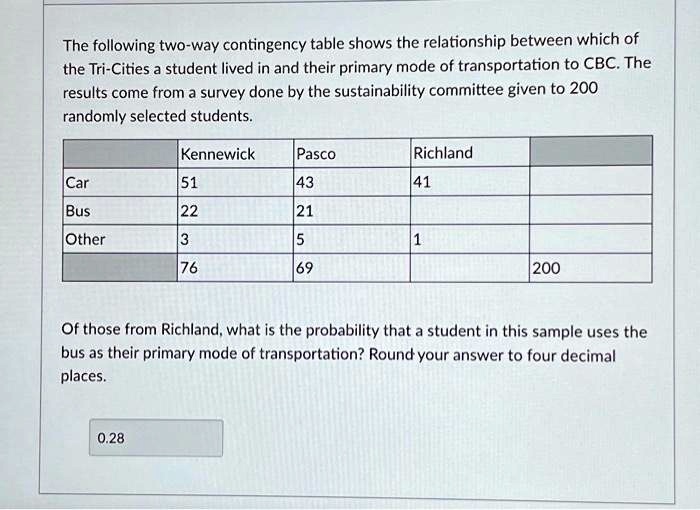Image resolution: width=700 pixels, height=510 pixels.
Task: Click the answer input field showing 0.28
Action: 156,438
